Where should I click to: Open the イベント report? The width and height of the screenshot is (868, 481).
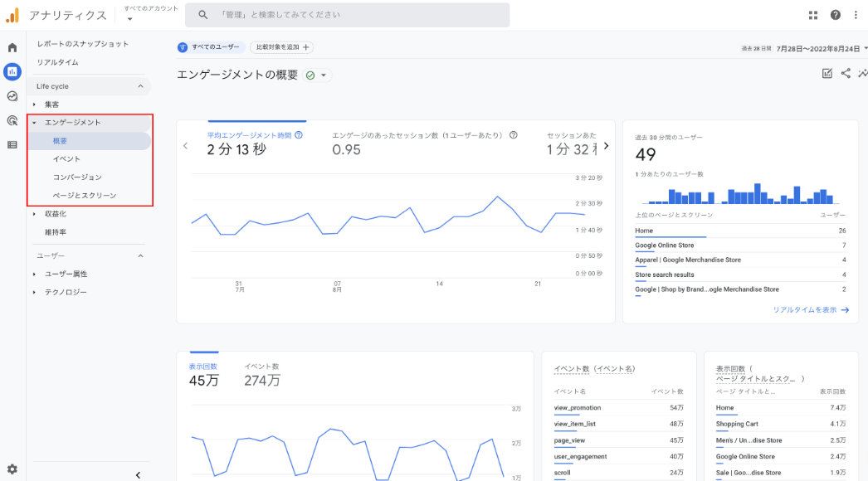tap(66, 159)
